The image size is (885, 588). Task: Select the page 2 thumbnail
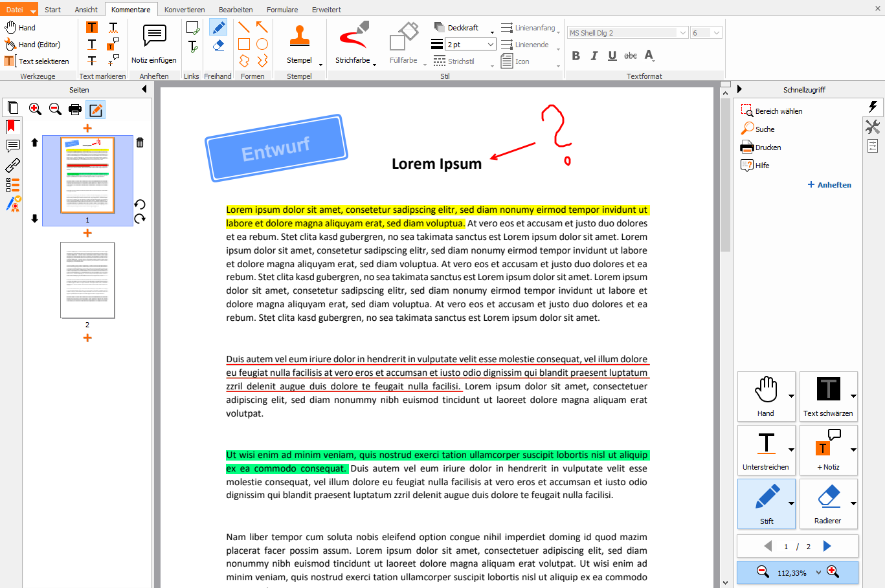87,280
